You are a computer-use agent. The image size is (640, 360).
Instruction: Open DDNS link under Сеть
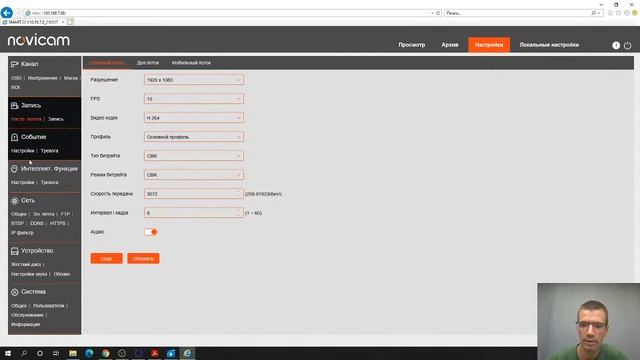37,224
